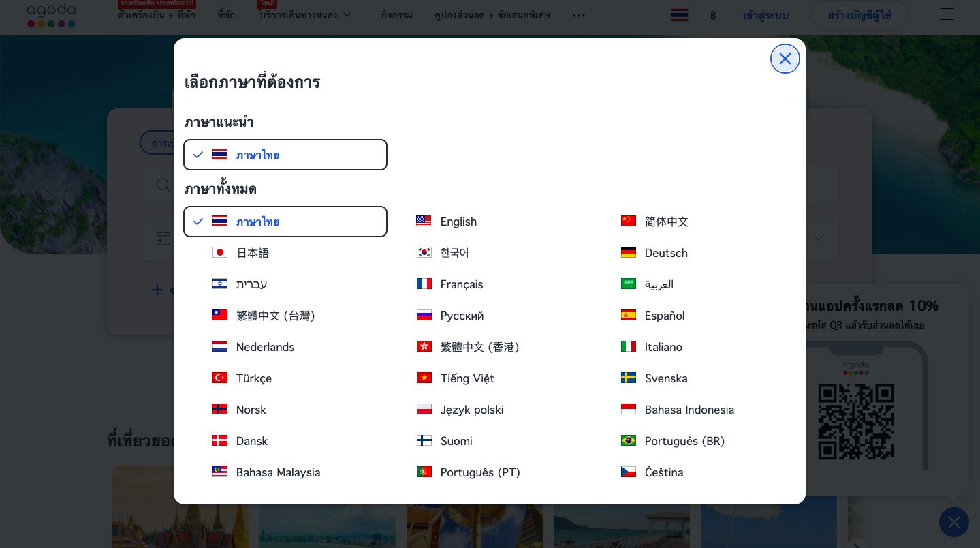Click the Agoda logo
The width and height of the screenshot is (980, 548).
[51, 15]
